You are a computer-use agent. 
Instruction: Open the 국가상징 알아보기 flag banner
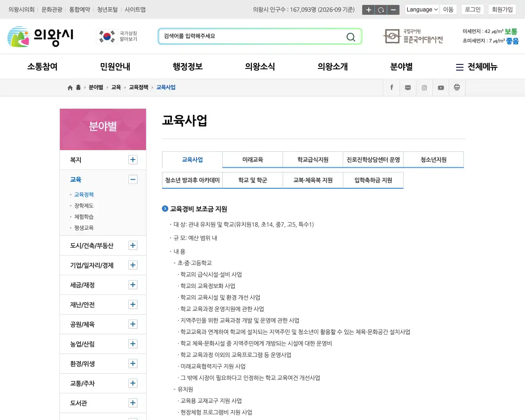click(118, 37)
